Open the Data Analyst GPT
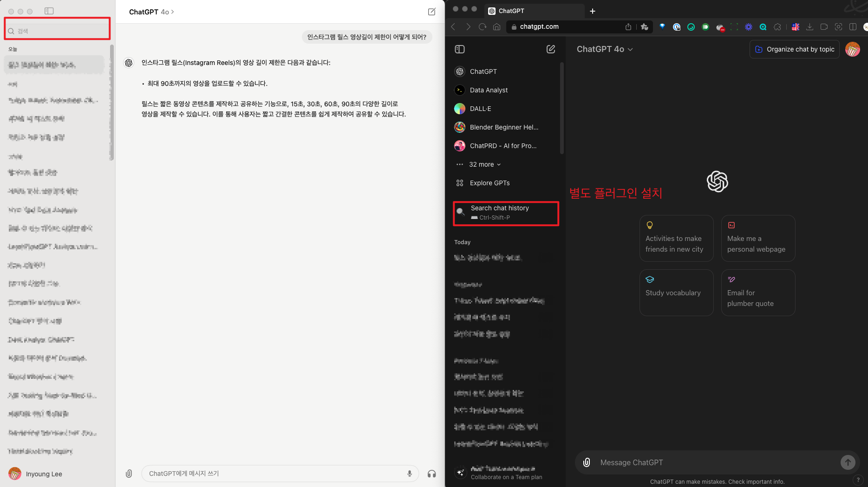This screenshot has width=868, height=487. [505, 90]
